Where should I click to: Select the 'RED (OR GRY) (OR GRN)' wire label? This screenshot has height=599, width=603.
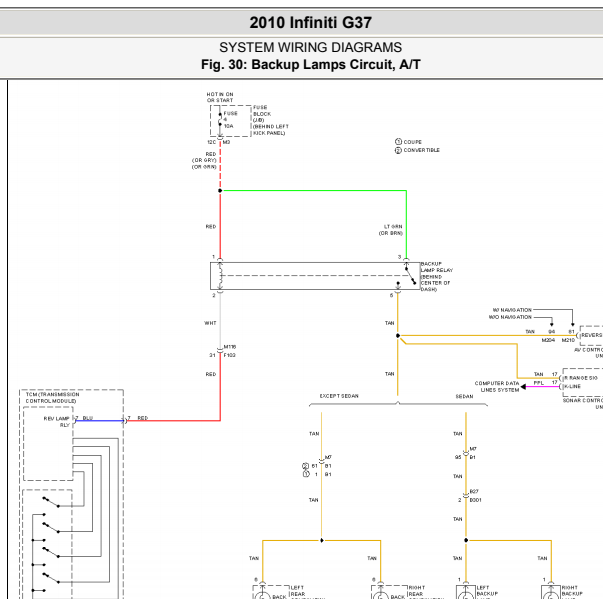[x=204, y=160]
